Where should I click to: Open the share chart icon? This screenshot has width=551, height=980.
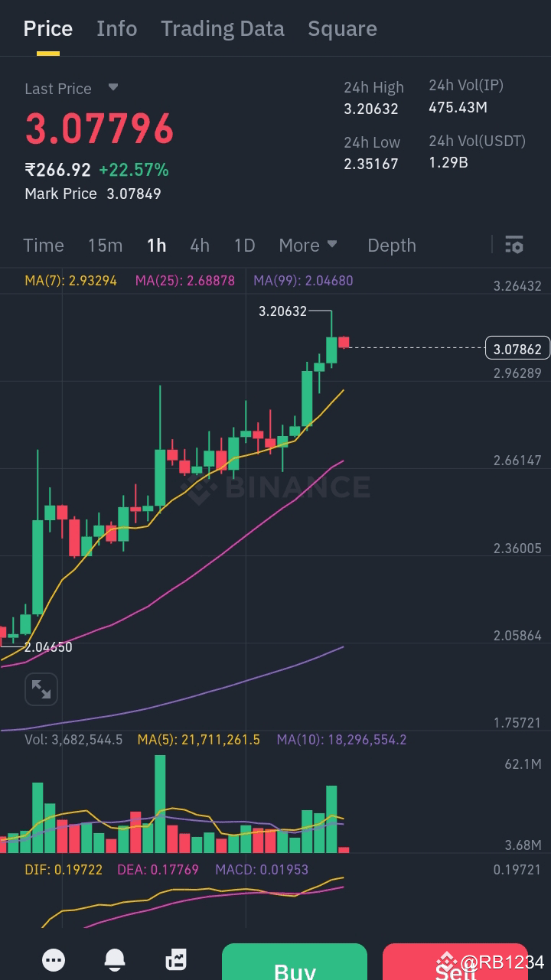click(175, 959)
